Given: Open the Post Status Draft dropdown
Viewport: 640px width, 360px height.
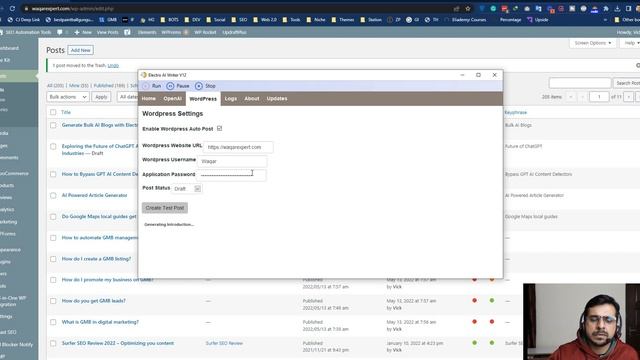Looking at the screenshot, I should (187, 189).
